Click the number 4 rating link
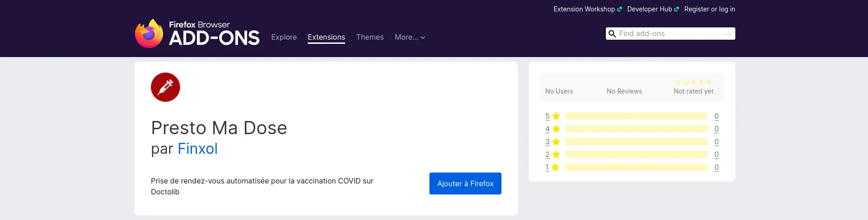Screen dimensions: 868x220 548,129
